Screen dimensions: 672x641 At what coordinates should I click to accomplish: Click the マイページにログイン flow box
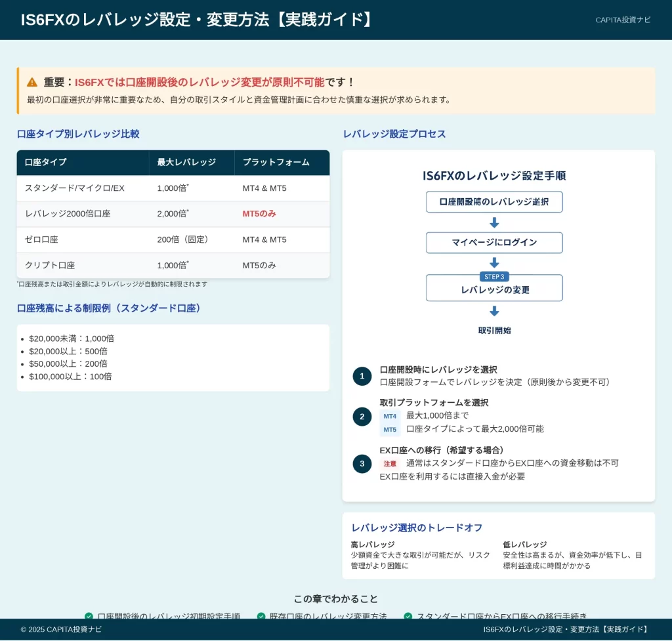click(494, 243)
